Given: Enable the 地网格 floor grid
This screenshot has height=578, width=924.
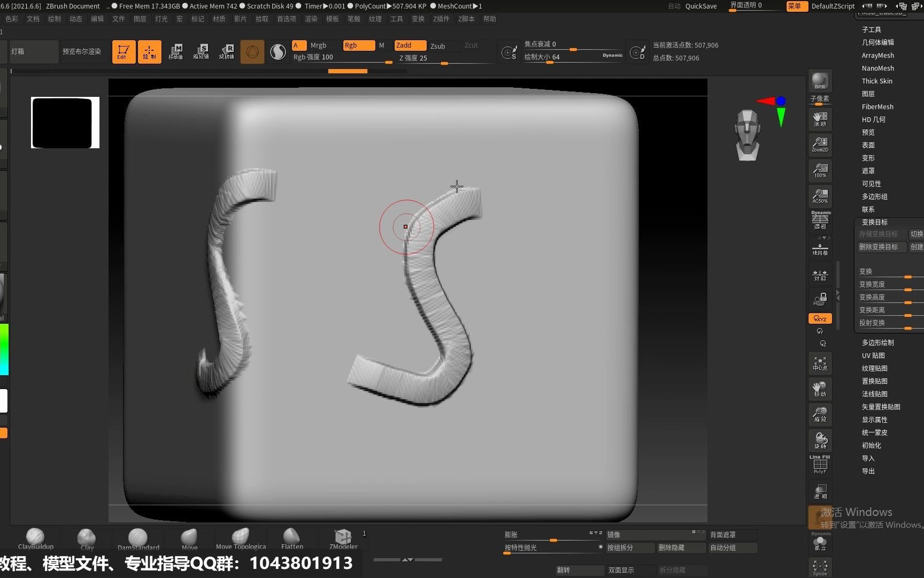Looking at the screenshot, I should pyautogui.click(x=819, y=248).
